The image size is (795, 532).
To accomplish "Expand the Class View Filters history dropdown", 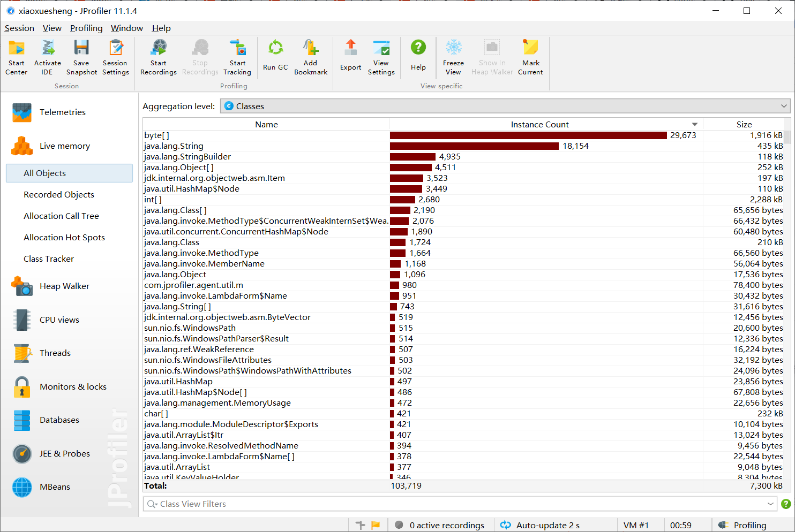I will click(x=770, y=504).
